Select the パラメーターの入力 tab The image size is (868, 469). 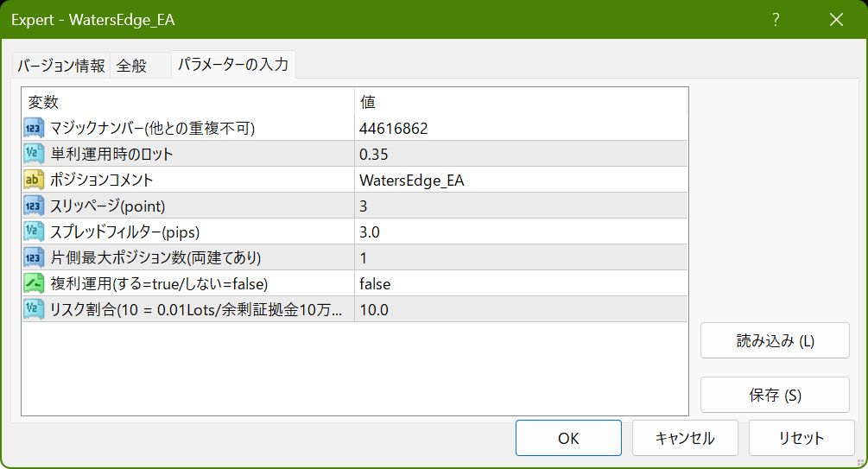point(233,65)
